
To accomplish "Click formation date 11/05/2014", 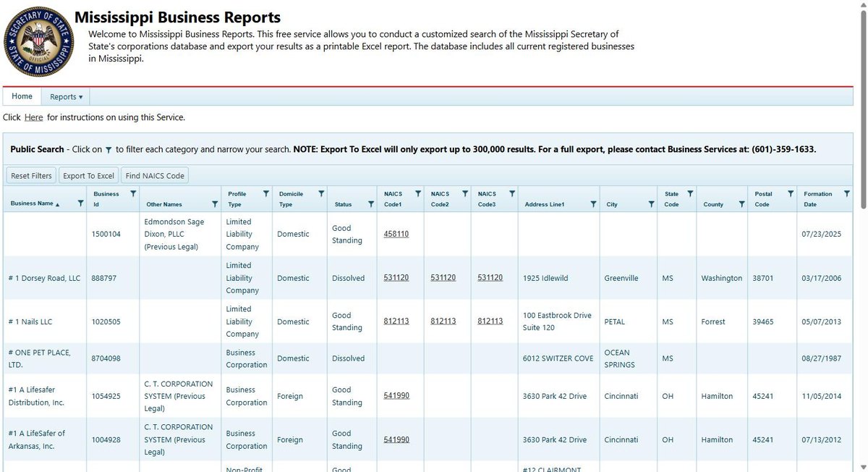I will click(x=824, y=396).
